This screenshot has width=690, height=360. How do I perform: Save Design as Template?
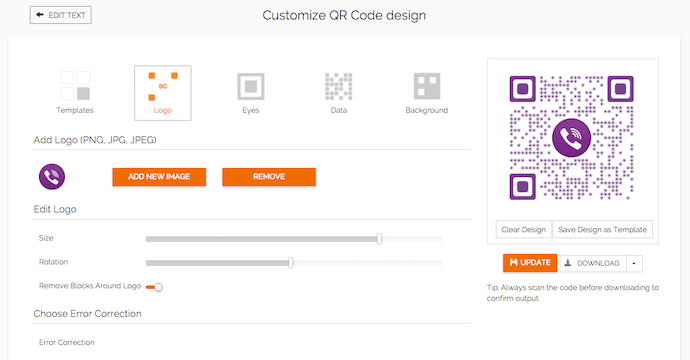[602, 230]
